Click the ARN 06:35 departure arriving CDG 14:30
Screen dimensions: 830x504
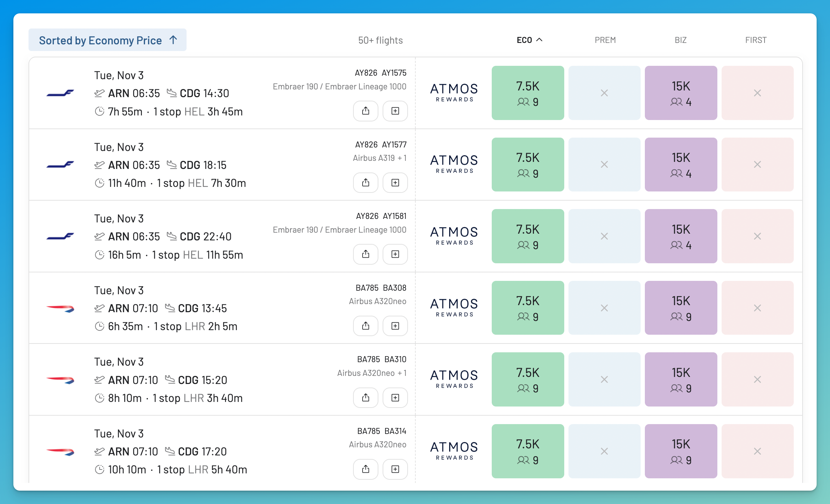(134, 93)
